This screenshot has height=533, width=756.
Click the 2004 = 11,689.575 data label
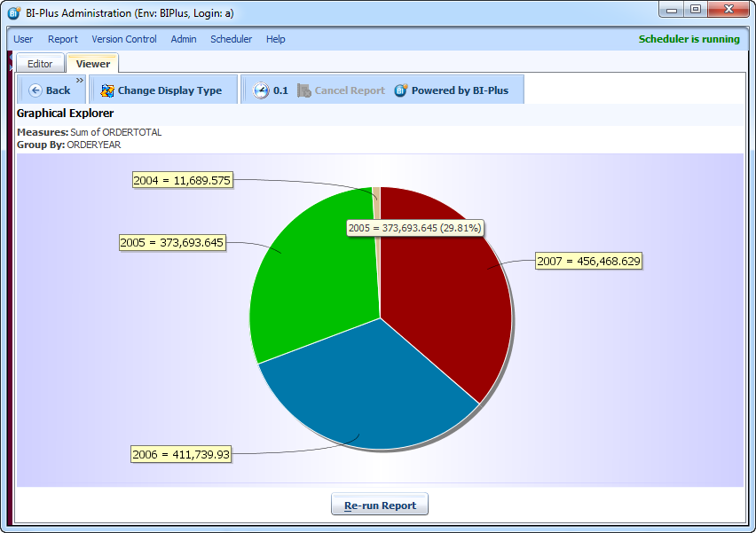pos(182,180)
